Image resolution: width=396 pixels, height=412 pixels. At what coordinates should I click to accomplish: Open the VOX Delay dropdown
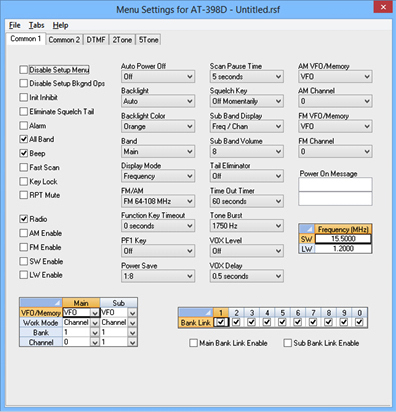(x=247, y=276)
